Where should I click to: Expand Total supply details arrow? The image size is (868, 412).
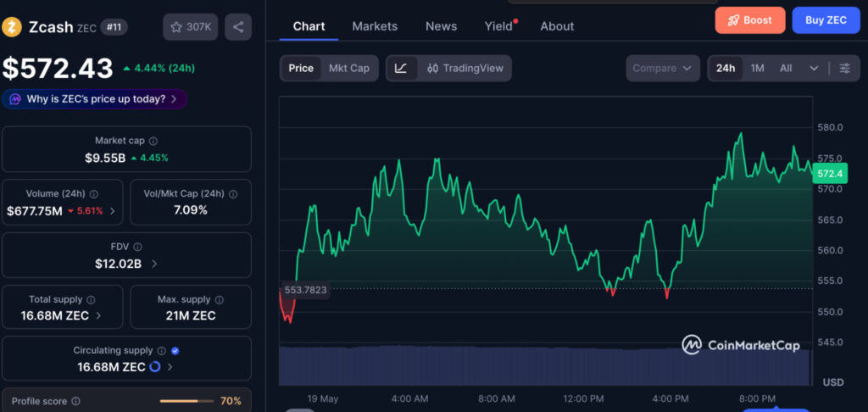coord(98,315)
